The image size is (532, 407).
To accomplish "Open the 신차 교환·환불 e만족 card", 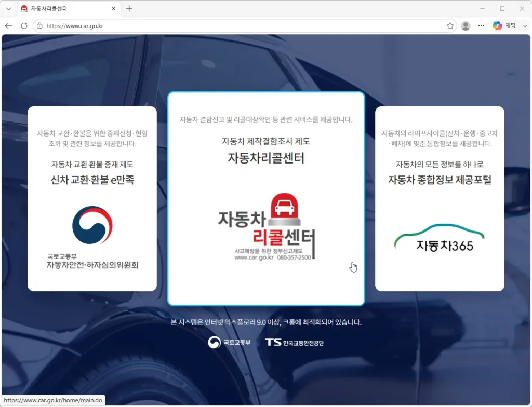I will tap(92, 199).
